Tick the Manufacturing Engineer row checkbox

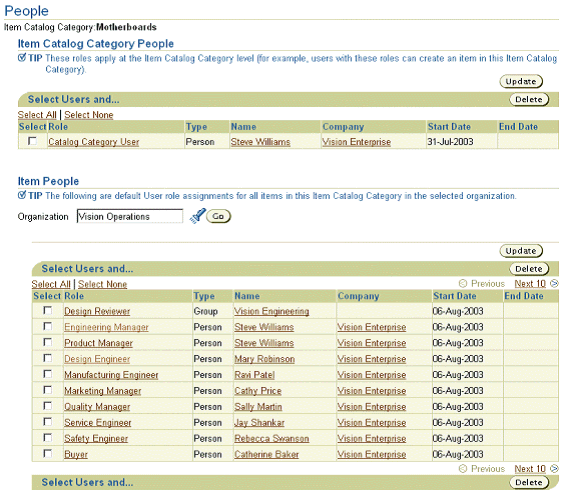(x=47, y=374)
